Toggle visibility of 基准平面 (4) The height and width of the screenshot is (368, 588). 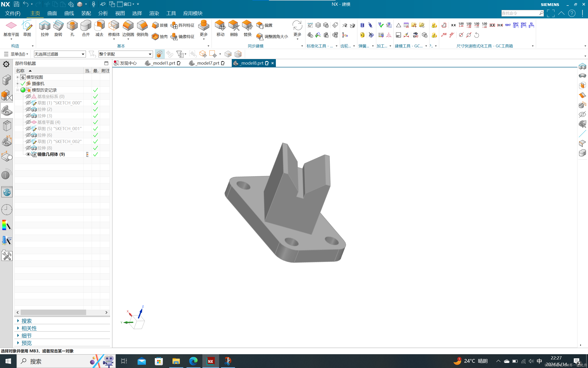point(28,122)
